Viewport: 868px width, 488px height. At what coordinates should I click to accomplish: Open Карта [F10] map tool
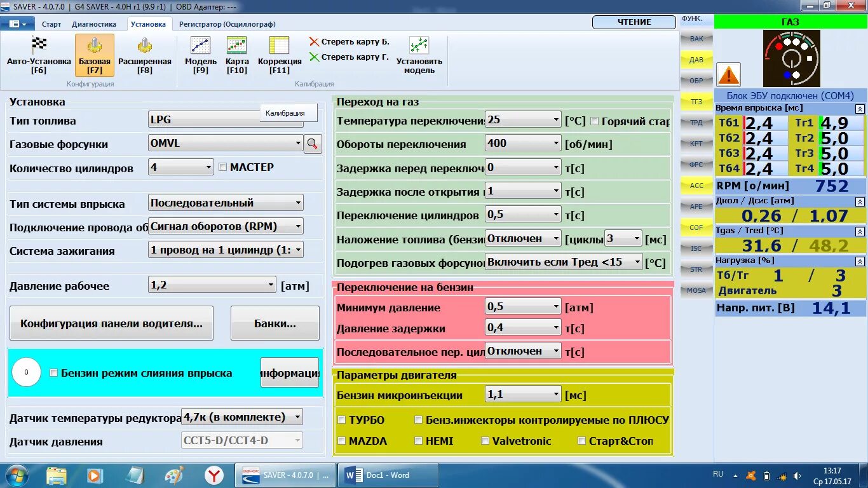coord(237,55)
